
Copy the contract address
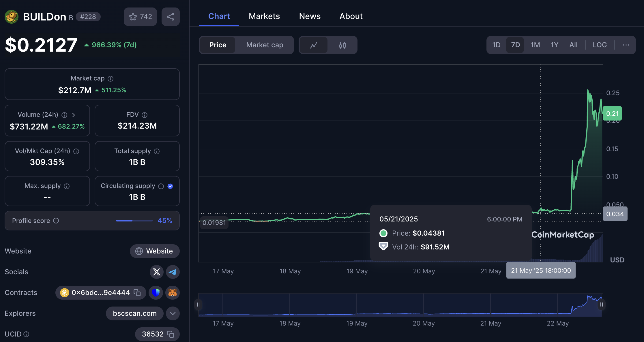[x=137, y=293]
